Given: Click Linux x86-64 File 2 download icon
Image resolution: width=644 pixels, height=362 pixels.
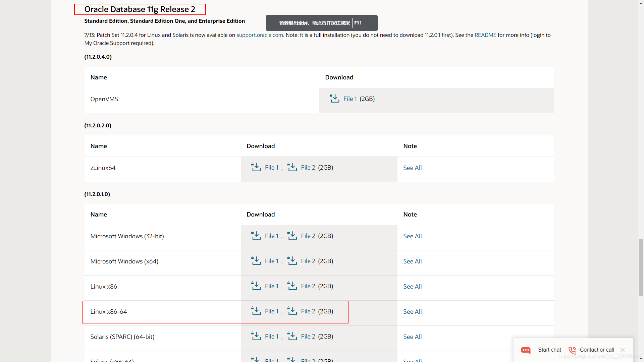Looking at the screenshot, I should tap(292, 311).
